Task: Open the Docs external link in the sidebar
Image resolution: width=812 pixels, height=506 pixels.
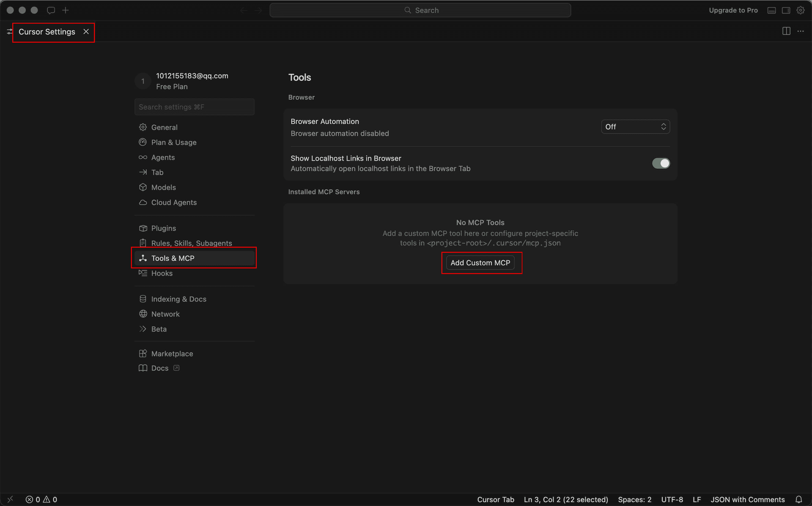Action: tap(160, 368)
